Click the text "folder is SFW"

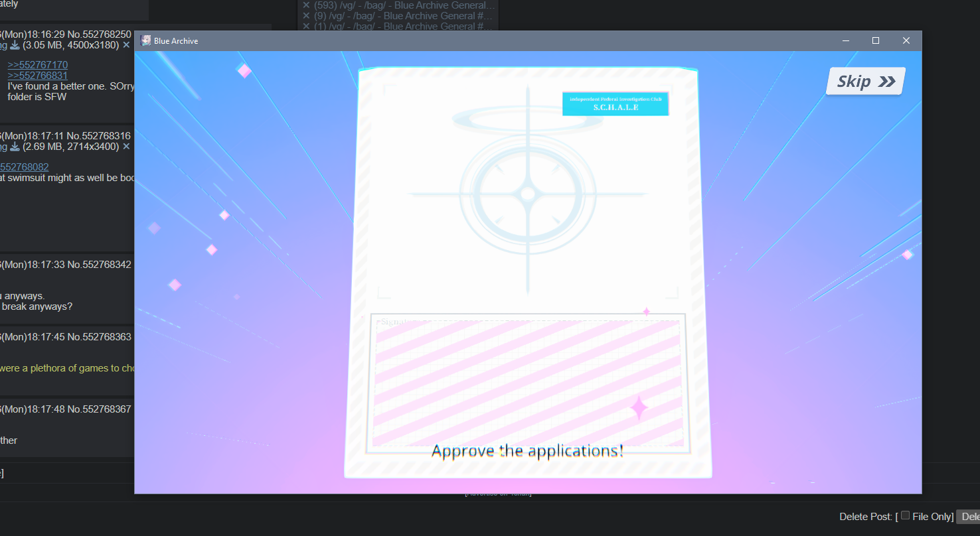coord(37,97)
